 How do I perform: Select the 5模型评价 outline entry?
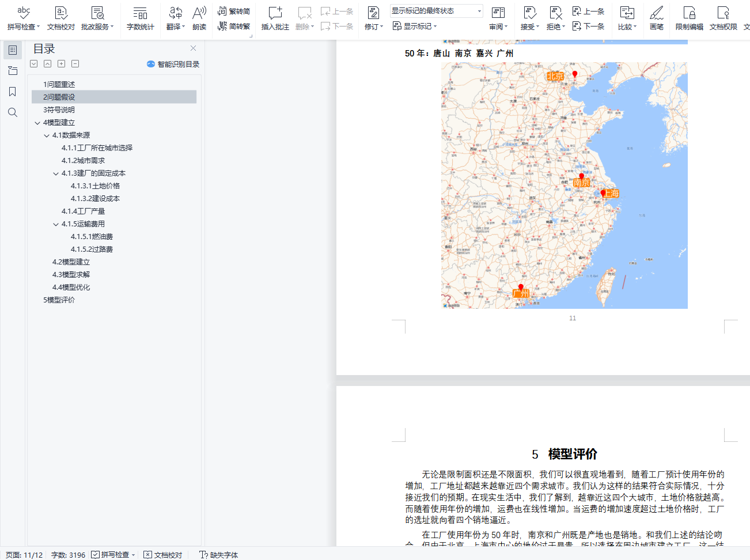[x=59, y=300]
